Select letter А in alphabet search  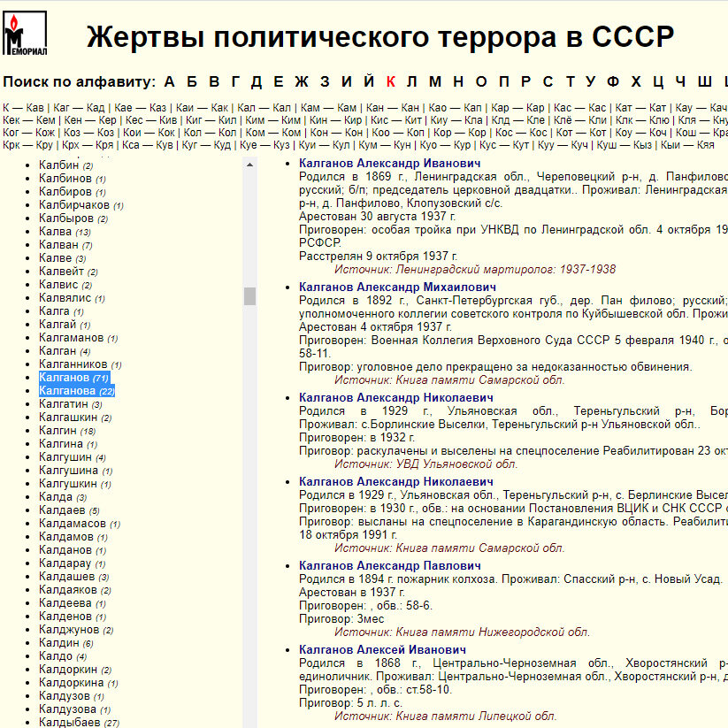point(170,81)
